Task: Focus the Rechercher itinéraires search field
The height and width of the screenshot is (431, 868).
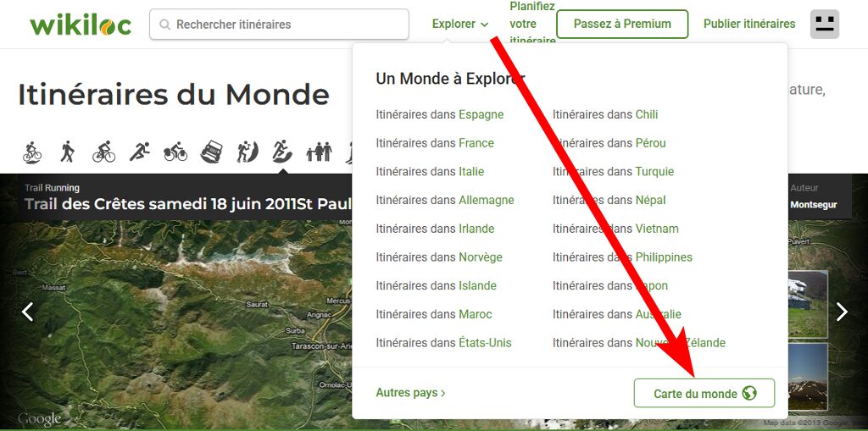Action: [279, 25]
